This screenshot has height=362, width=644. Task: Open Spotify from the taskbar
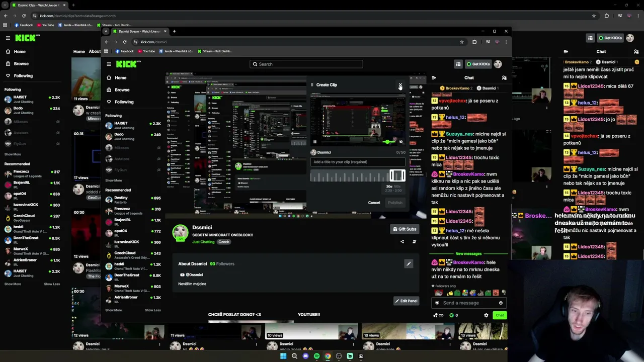316,356
